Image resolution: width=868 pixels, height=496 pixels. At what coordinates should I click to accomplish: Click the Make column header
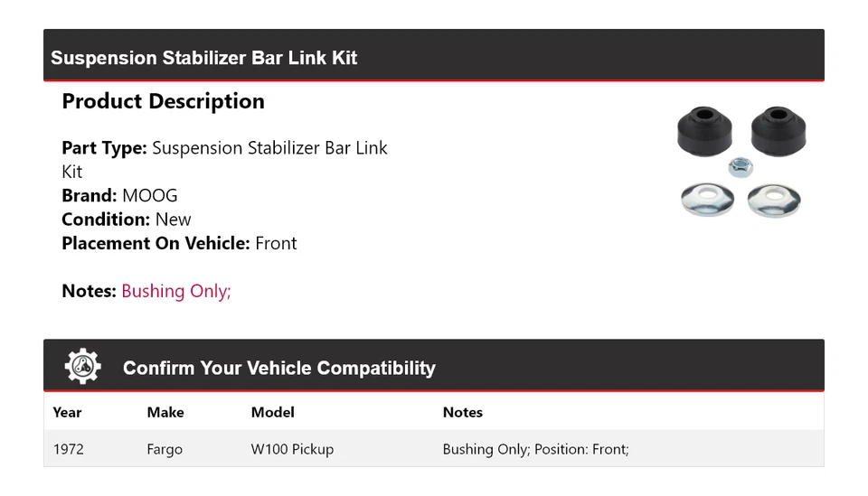[x=165, y=412]
